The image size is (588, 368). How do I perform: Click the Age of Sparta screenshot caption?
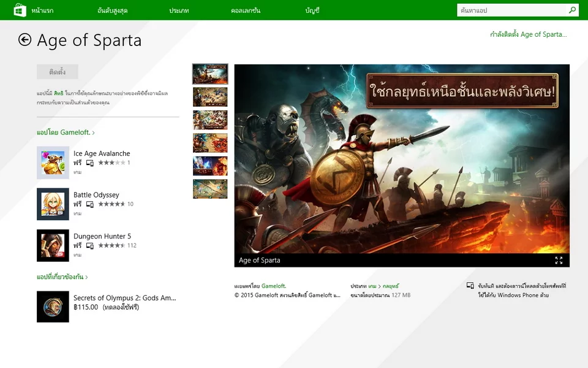(x=260, y=260)
